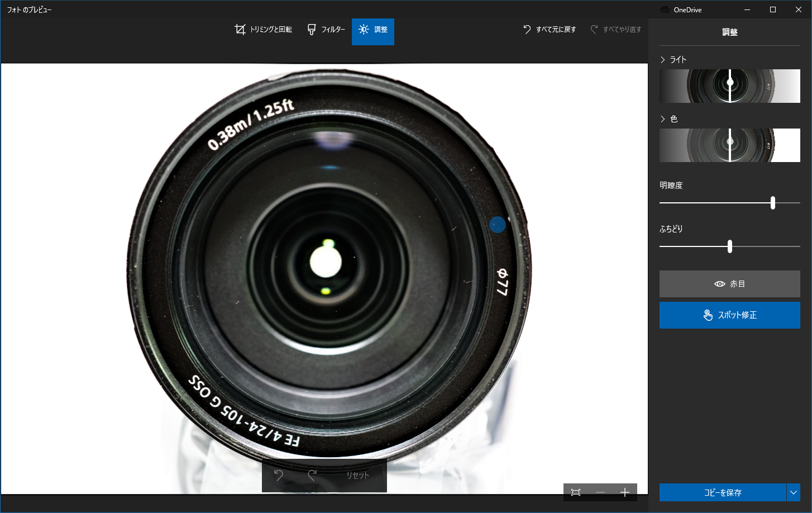Click the ライト light adjustment strip
The width and height of the screenshot is (812, 513).
pos(730,86)
